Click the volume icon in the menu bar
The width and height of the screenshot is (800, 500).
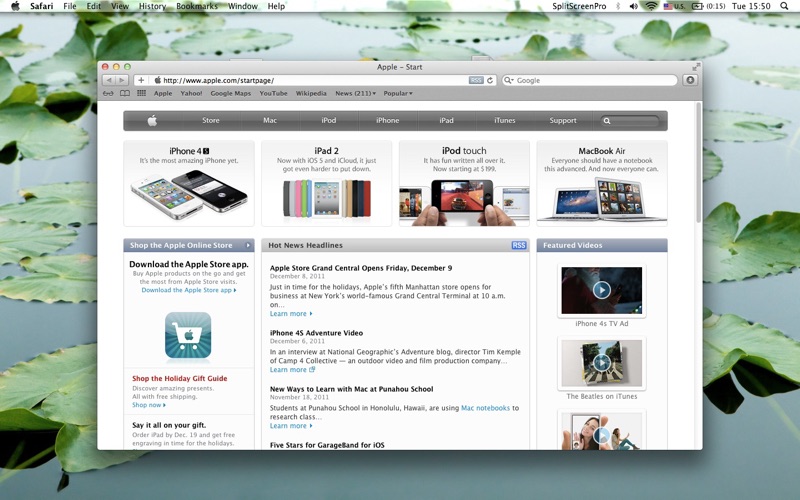point(634,6)
